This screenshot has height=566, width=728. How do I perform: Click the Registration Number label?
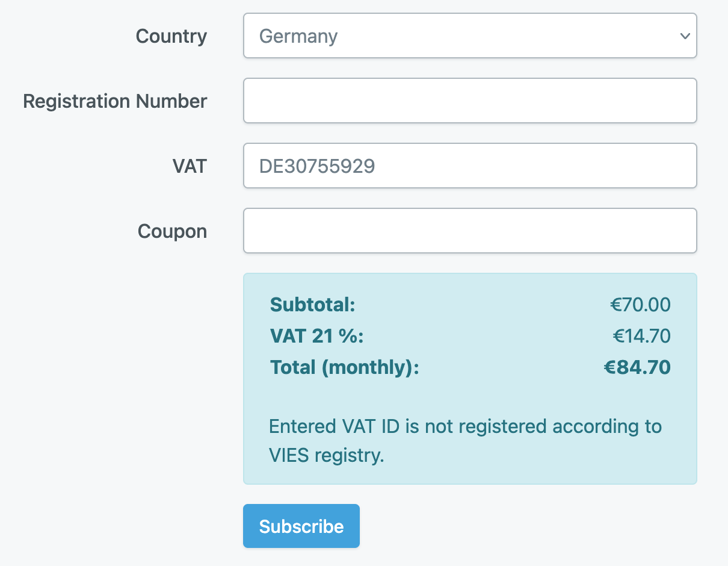[x=115, y=101]
